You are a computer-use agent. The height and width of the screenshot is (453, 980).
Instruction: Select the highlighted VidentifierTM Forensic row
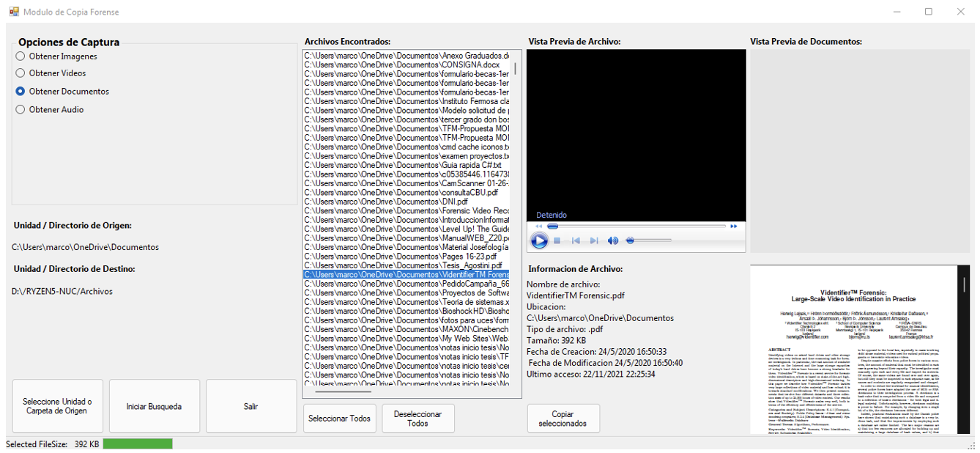(x=407, y=275)
